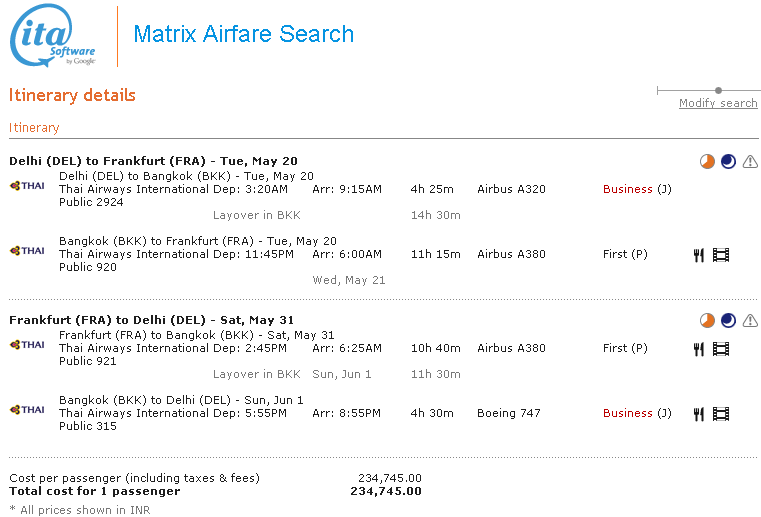Click the meal icon on flight Public 921

point(699,349)
